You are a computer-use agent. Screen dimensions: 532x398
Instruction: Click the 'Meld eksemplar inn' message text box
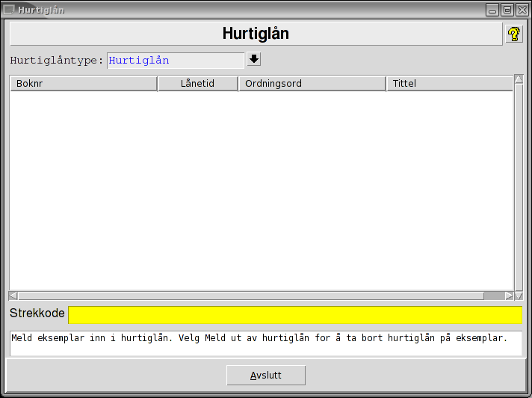(x=265, y=343)
